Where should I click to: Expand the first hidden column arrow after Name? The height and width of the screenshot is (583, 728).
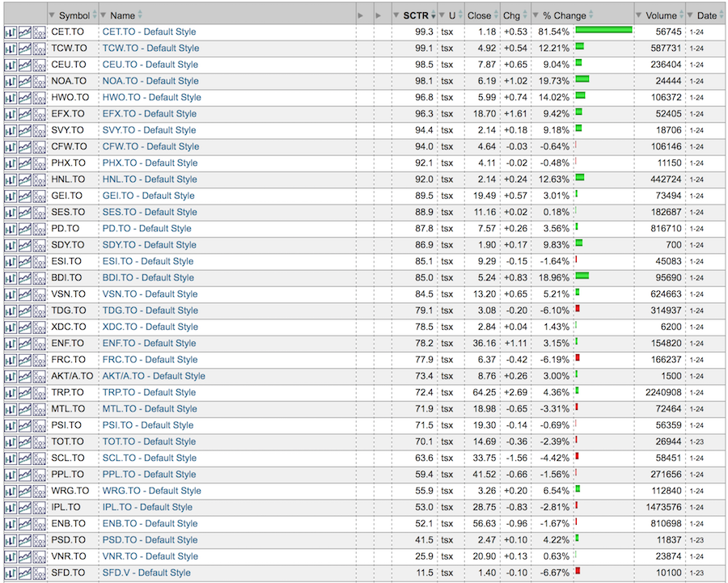tap(361, 15)
